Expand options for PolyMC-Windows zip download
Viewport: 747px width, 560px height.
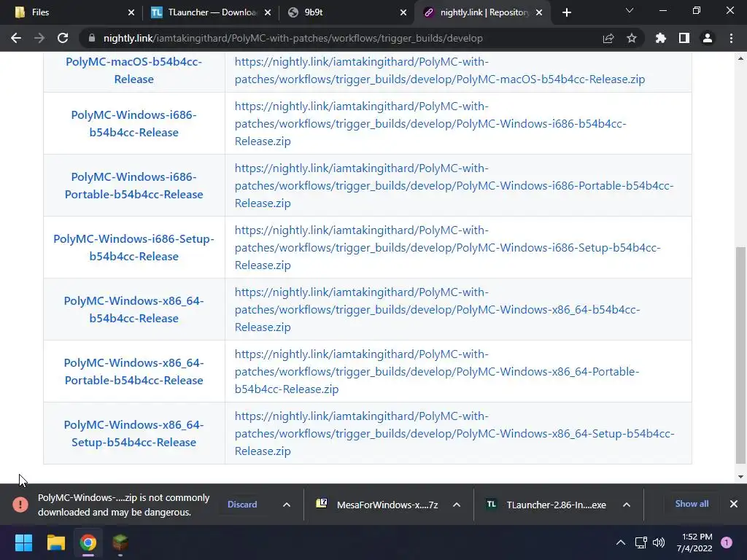286,505
